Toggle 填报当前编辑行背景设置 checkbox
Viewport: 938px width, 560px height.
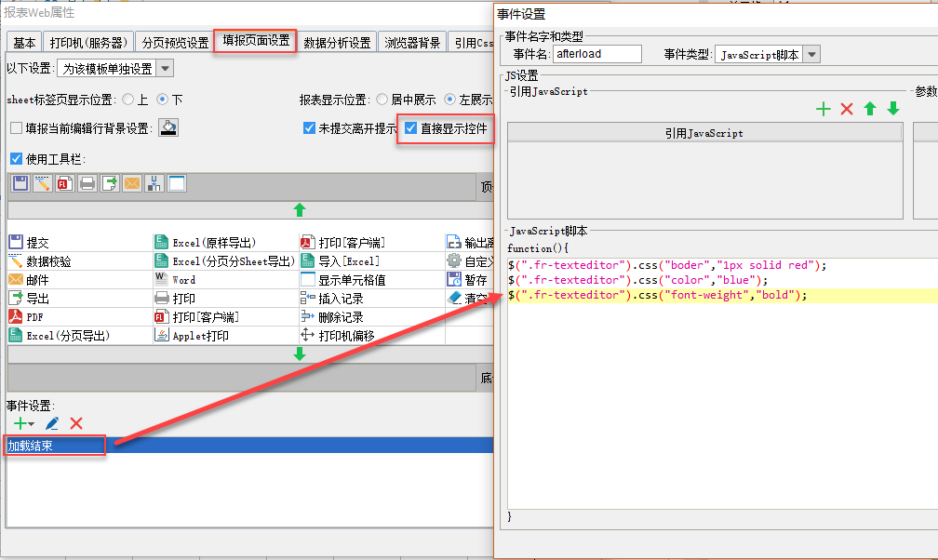[x=16, y=128]
